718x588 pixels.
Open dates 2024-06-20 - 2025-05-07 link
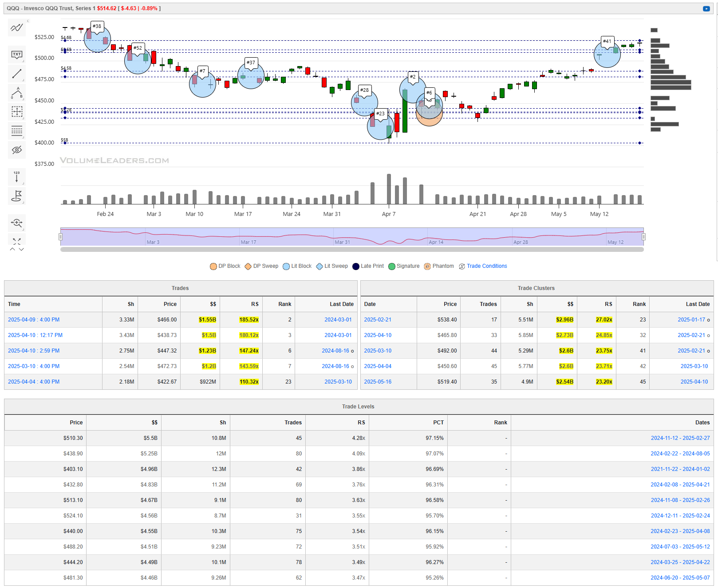pyautogui.click(x=680, y=578)
